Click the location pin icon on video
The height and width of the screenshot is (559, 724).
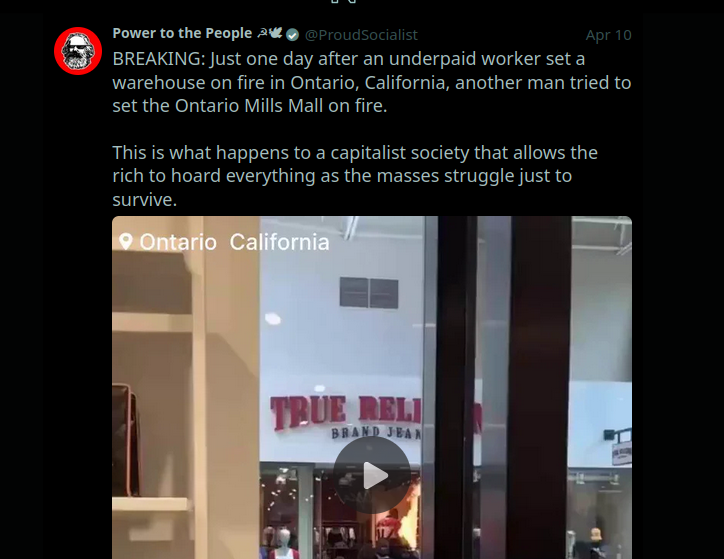[x=126, y=241]
